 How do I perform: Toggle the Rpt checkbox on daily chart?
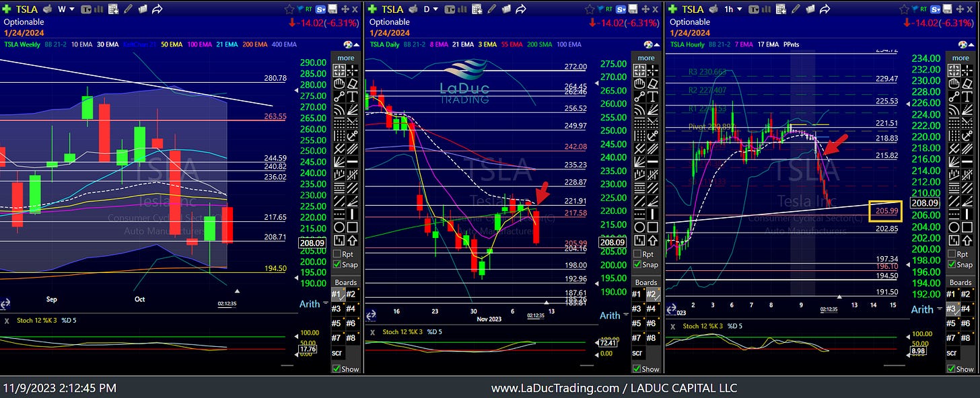[x=637, y=254]
